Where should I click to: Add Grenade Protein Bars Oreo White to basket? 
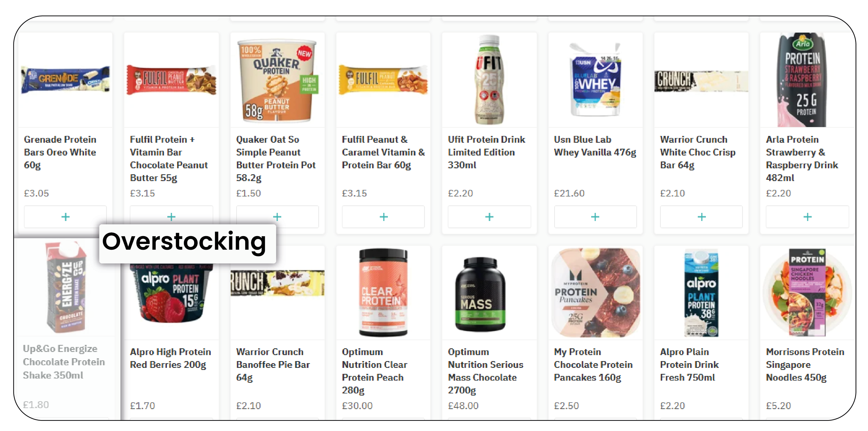point(65,217)
